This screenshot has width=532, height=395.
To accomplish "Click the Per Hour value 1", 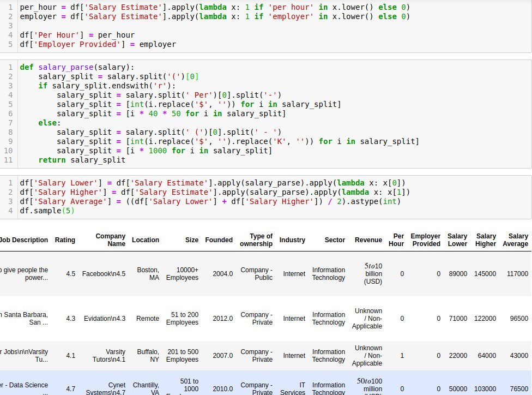I will click(x=402, y=356).
